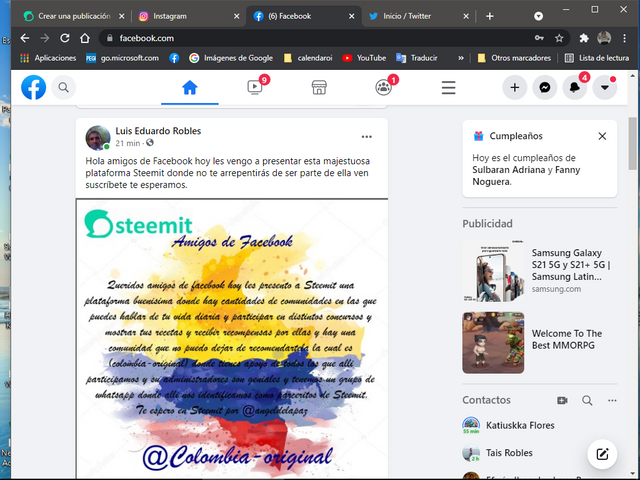
Task: Open Sulbaran Adriana birthday link
Action: (x=508, y=170)
